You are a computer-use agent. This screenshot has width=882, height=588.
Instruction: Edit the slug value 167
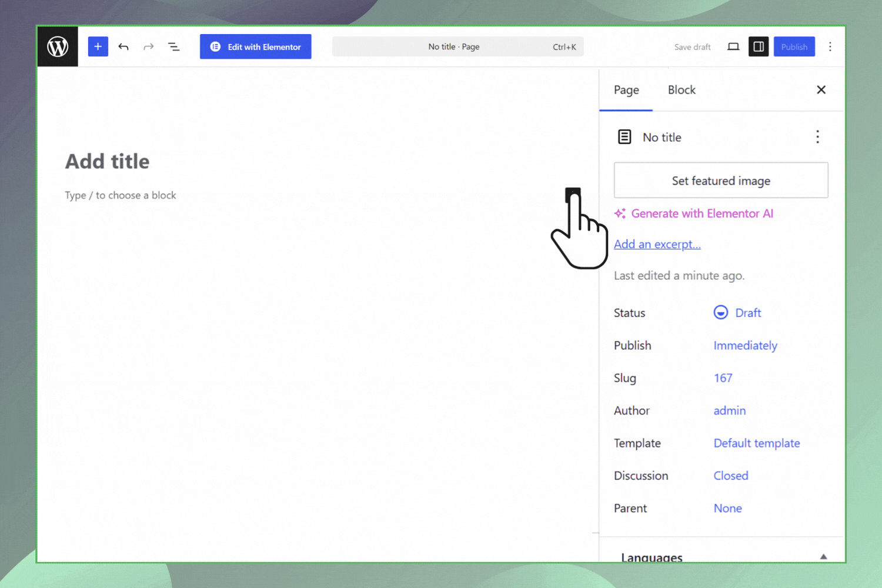click(723, 378)
